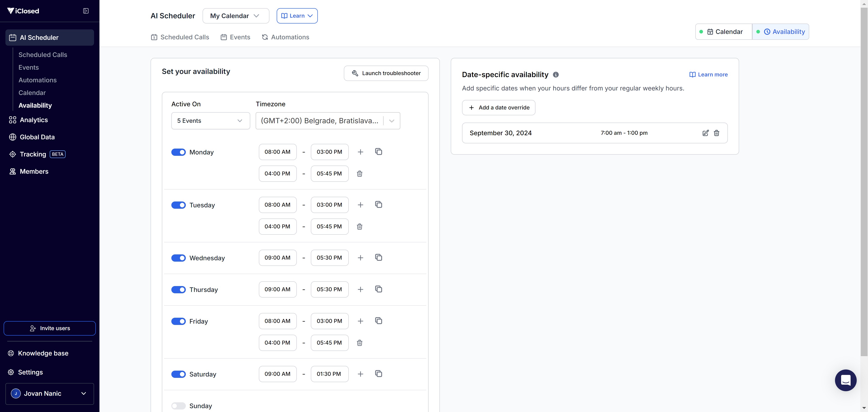Expand the 5 Events Active On dropdown
Viewport: 868px width, 412px height.
pyautogui.click(x=210, y=121)
